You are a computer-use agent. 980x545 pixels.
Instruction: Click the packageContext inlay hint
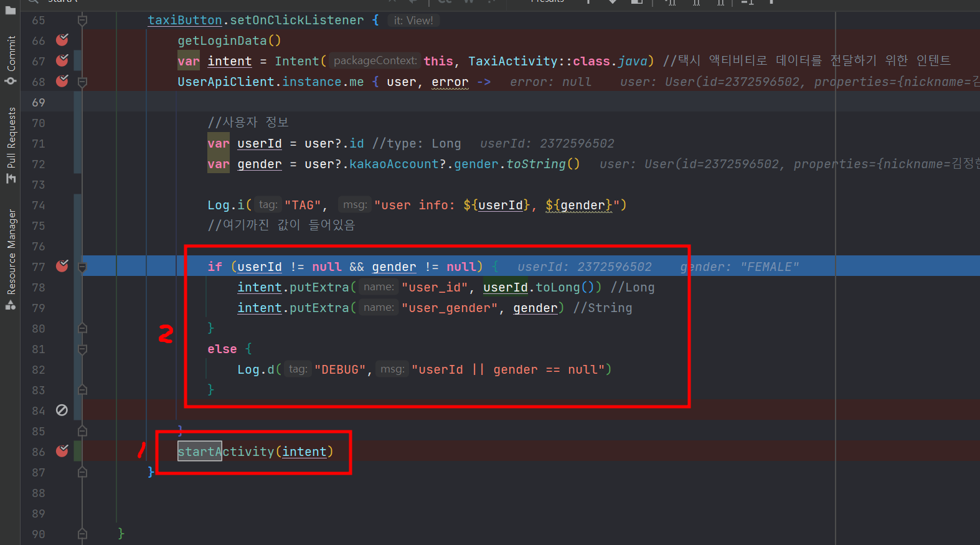click(x=375, y=60)
